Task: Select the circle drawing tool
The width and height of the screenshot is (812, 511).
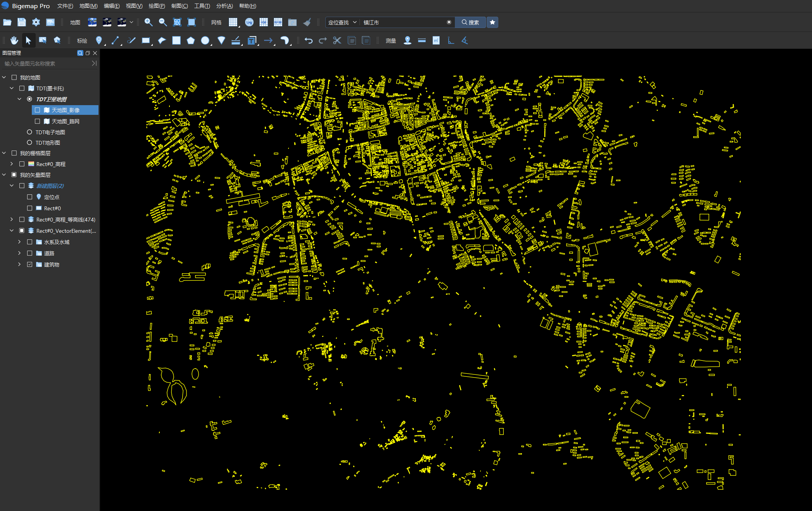Action: pos(205,40)
